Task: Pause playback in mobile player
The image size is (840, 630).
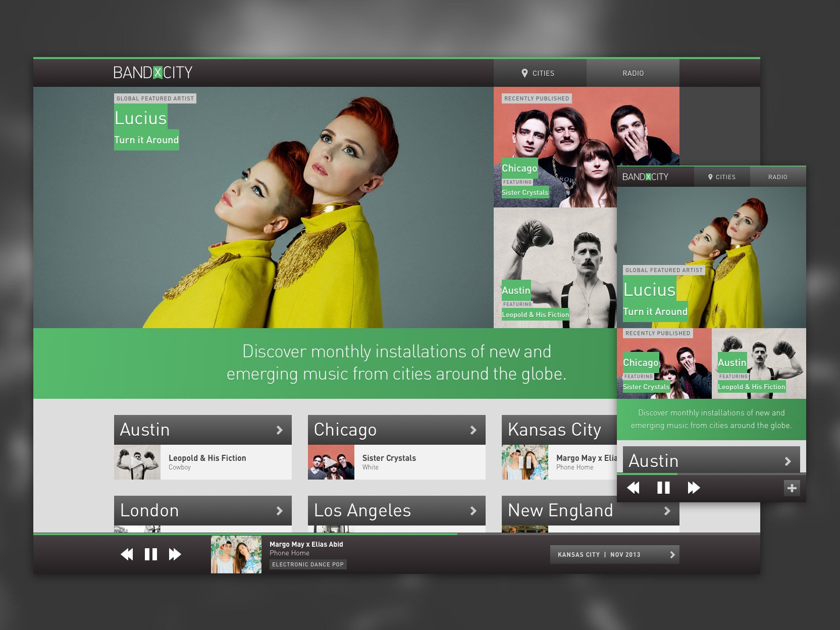Action: tap(663, 488)
